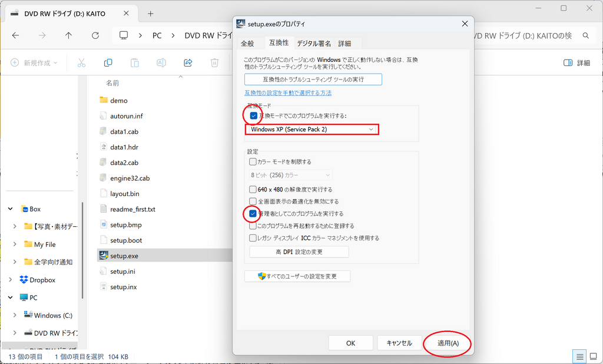603x364 pixels.
Task: Go forward with the right arrow in Explorer
Action: [x=42, y=35]
